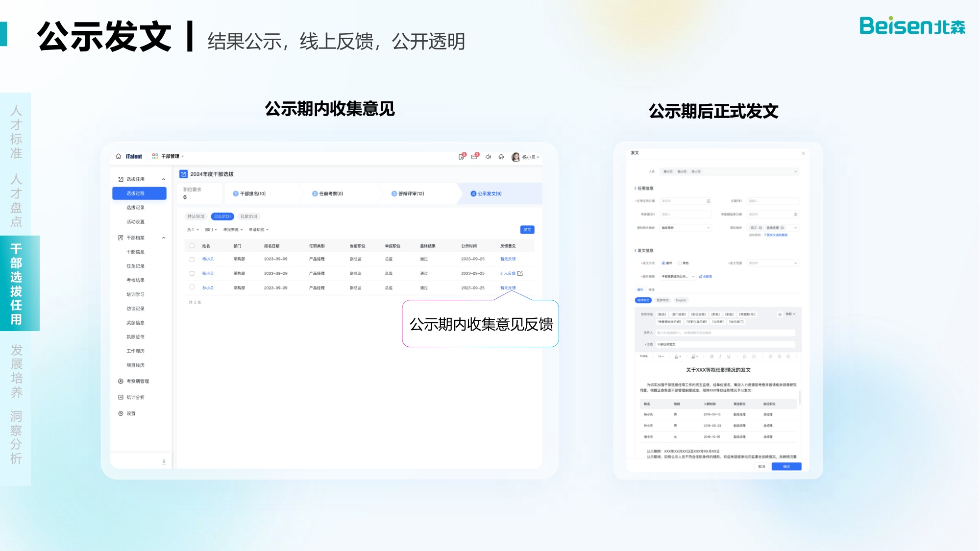Open the 员工 filter dropdown
The image size is (980, 551).
pos(193,230)
